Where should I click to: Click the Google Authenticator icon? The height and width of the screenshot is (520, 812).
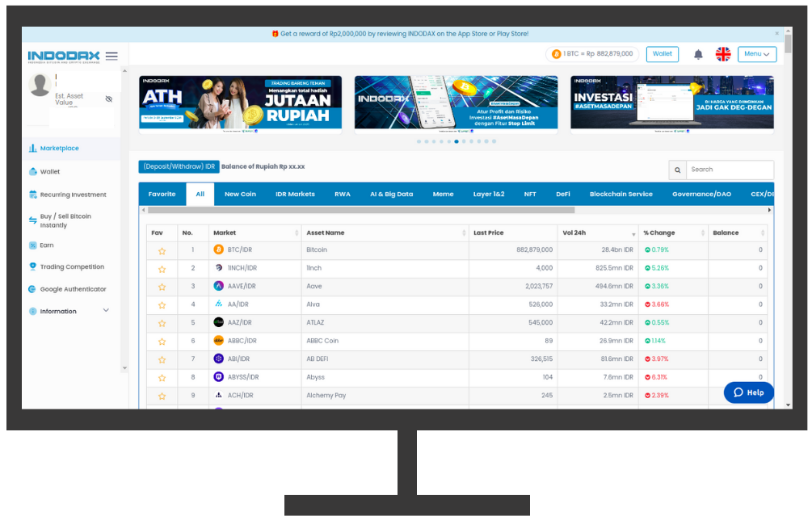coord(32,289)
